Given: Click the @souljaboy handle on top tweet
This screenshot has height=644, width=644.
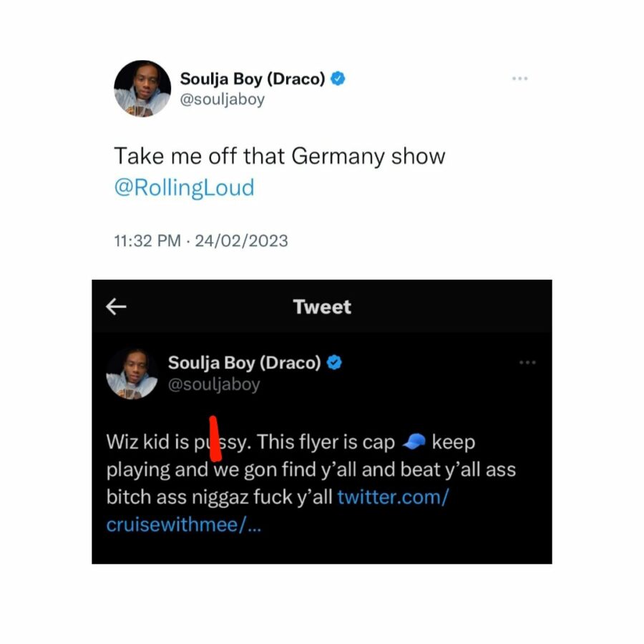Looking at the screenshot, I should [223, 99].
